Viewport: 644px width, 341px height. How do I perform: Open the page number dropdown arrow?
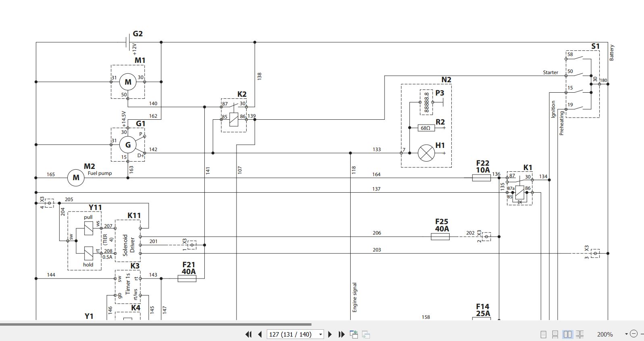click(321, 334)
